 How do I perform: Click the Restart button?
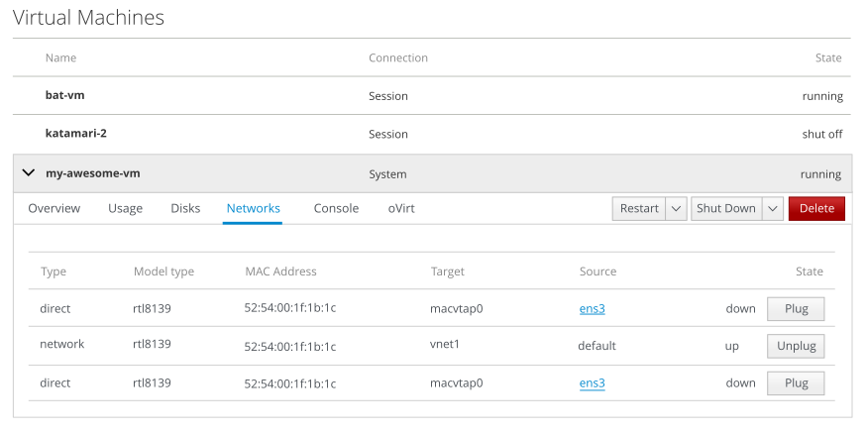(x=639, y=209)
